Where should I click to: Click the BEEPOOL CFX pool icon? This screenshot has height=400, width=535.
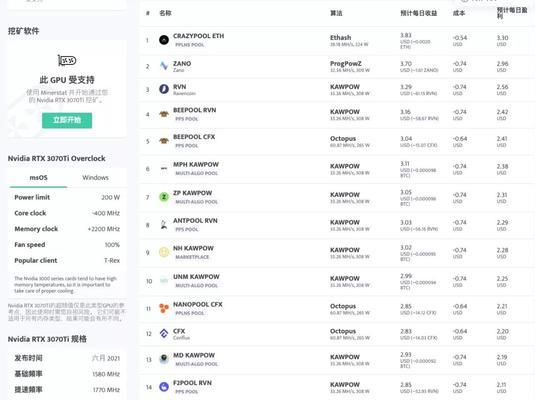tap(164, 141)
